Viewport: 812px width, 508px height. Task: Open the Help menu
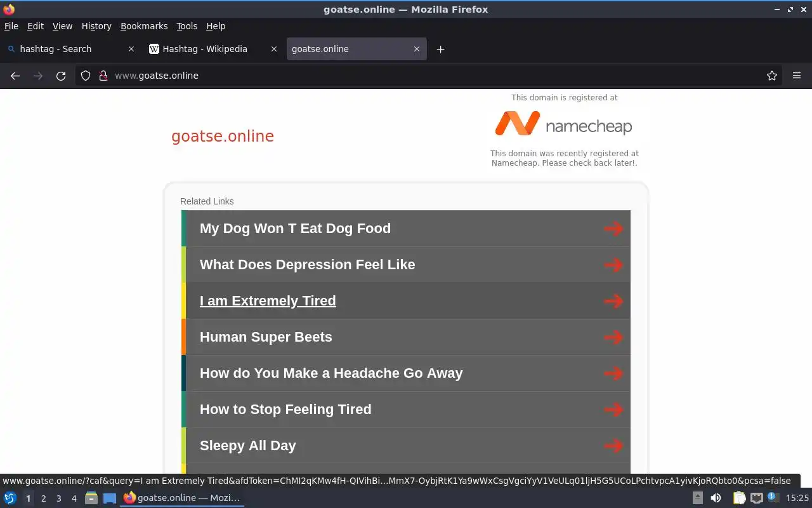coord(216,26)
